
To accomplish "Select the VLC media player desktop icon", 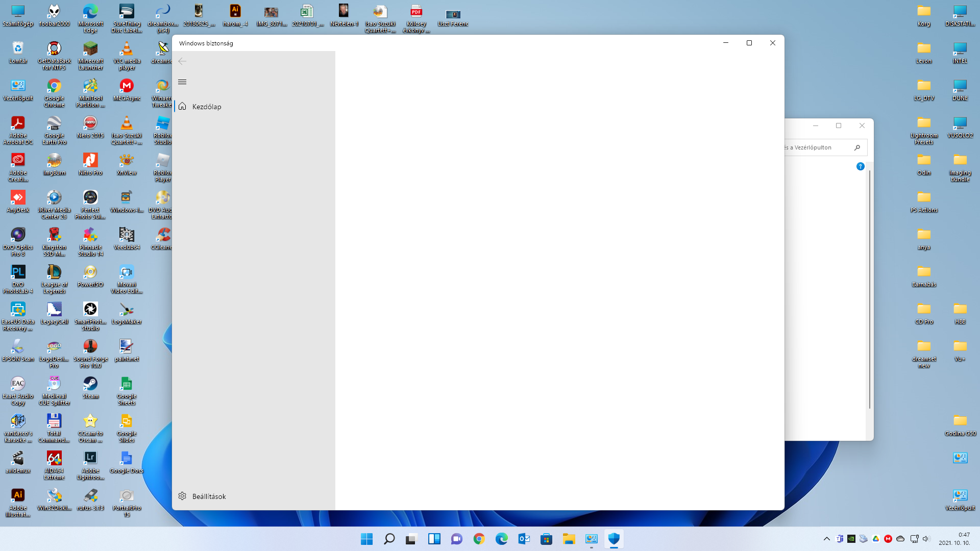I will [x=127, y=56].
